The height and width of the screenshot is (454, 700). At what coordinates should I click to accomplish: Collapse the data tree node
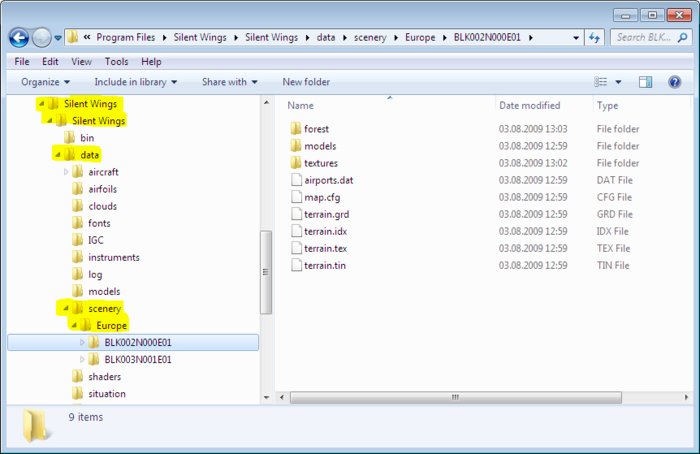(58, 155)
